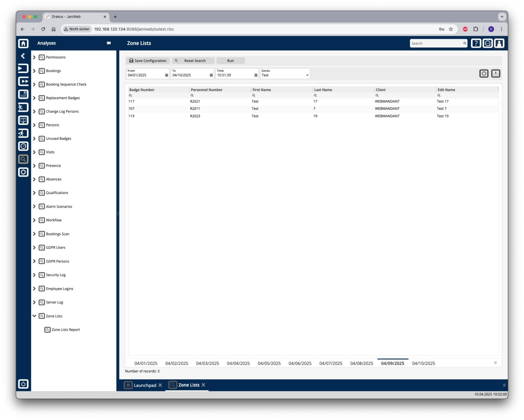The image size is (524, 420).
Task: Open the browser extensions puzzle icon
Action: point(476,29)
